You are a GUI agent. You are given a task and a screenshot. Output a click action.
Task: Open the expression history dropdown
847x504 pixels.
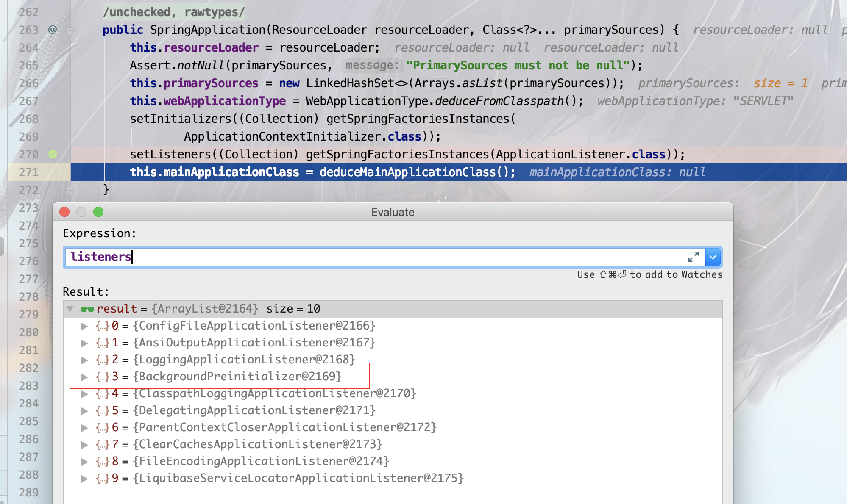pos(713,257)
